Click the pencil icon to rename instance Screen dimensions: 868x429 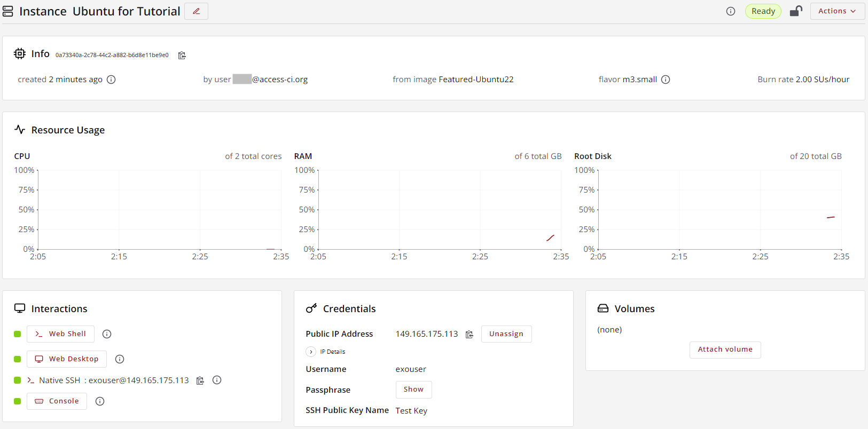coord(196,11)
